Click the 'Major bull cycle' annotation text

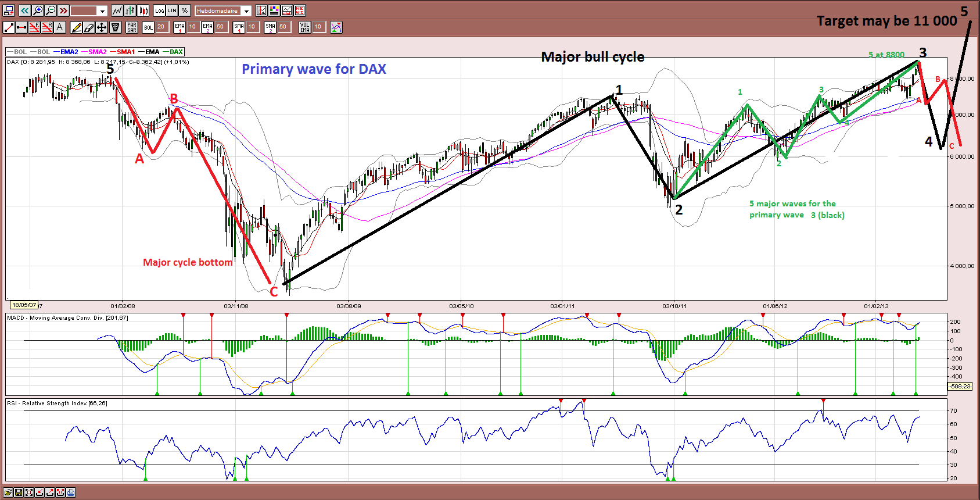(593, 57)
